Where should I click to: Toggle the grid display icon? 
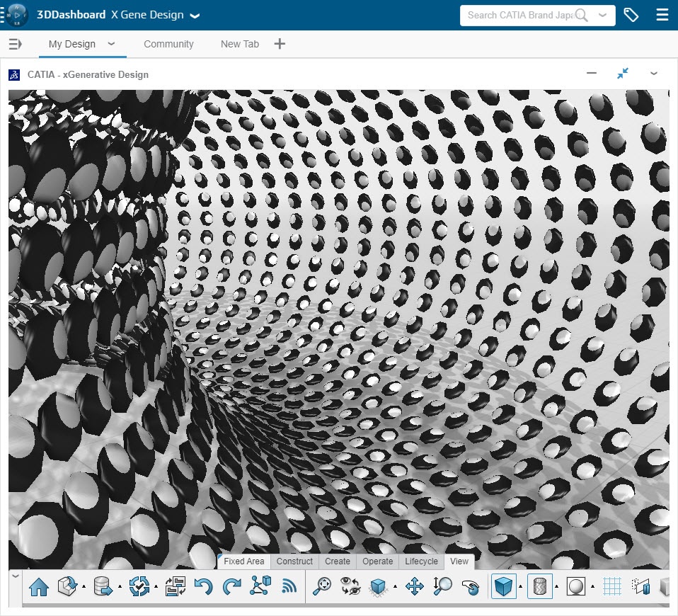(611, 586)
